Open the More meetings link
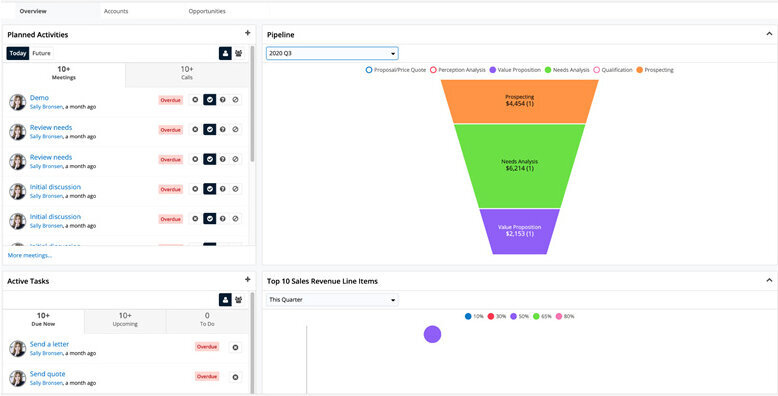778x396 pixels. [x=30, y=255]
